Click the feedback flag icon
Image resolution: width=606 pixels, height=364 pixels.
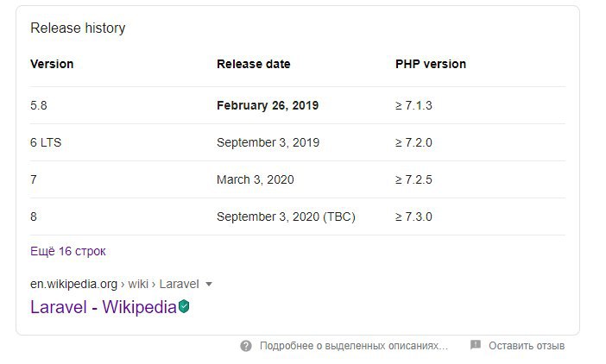[x=476, y=345]
